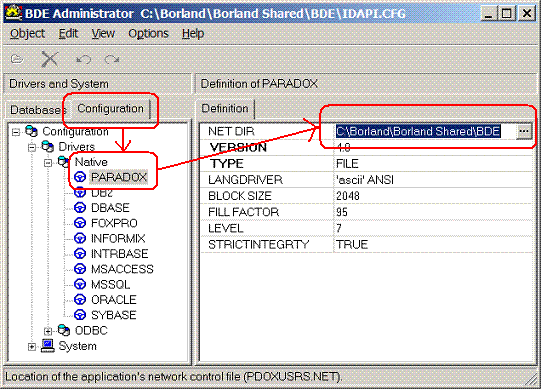The height and width of the screenshot is (389, 541).
Task: Click the PARADOX driver icon
Action: click(x=80, y=177)
